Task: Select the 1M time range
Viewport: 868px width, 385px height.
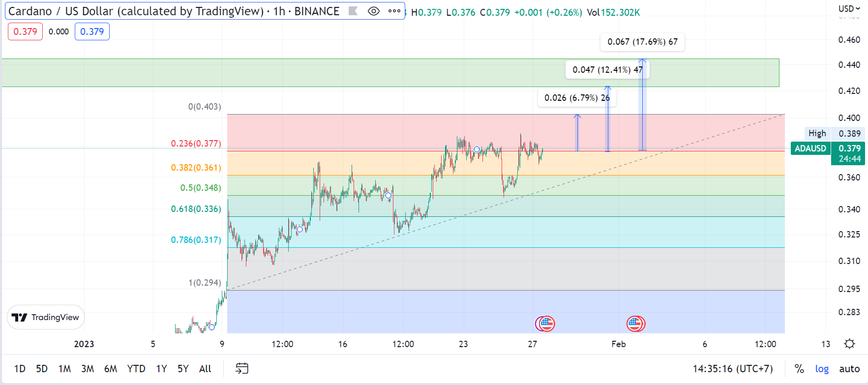Action: pyautogui.click(x=64, y=369)
